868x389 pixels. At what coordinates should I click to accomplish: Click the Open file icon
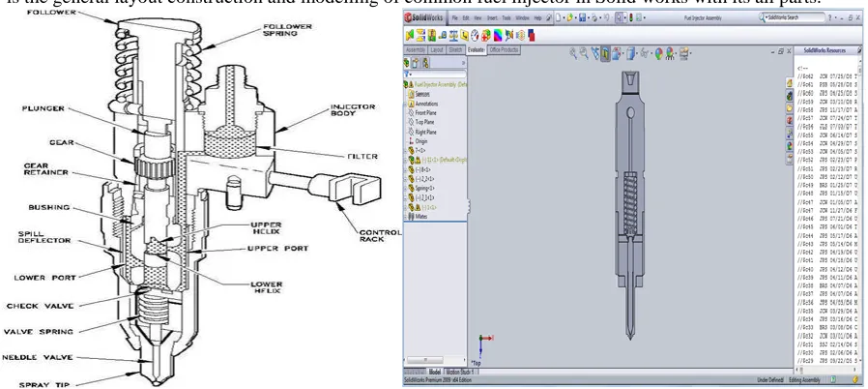pyautogui.click(x=570, y=17)
